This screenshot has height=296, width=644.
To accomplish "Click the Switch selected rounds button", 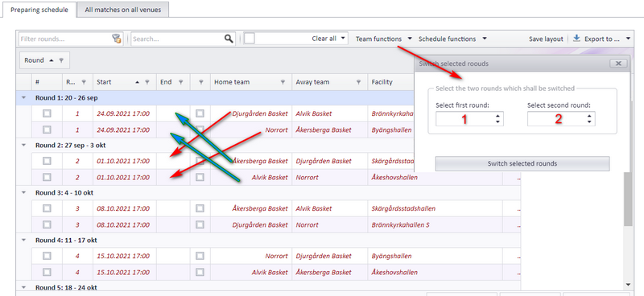I will pyautogui.click(x=522, y=163).
